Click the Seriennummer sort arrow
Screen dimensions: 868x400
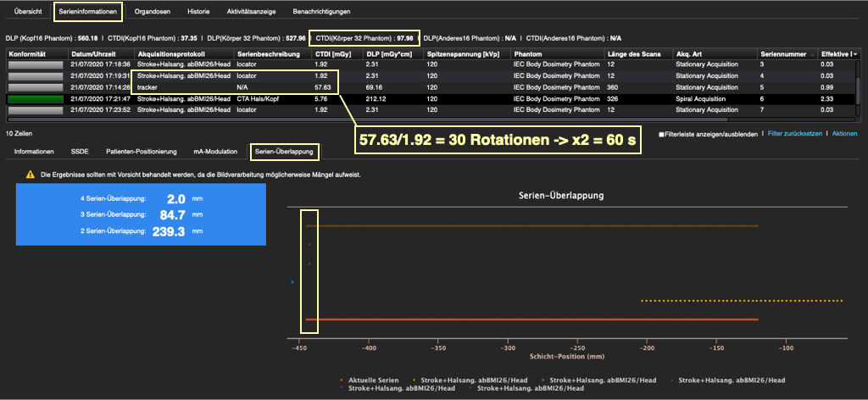tap(812, 54)
